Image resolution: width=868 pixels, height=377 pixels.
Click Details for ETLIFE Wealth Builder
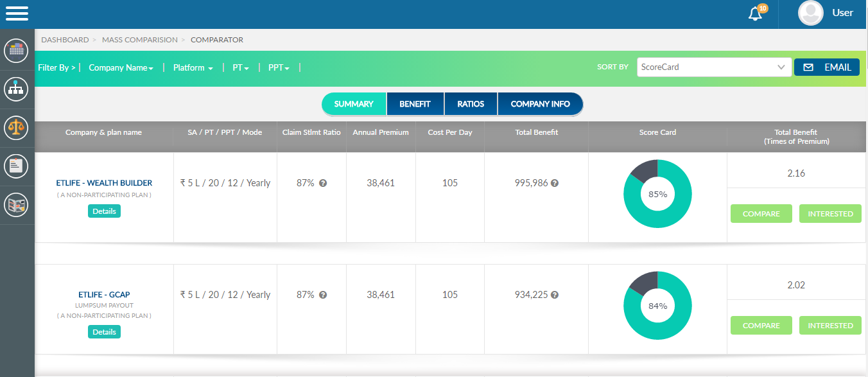coord(104,211)
